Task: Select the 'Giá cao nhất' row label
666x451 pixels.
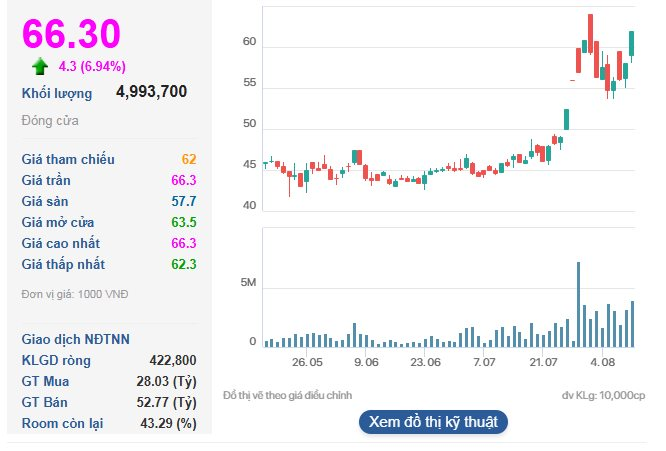Action: 61,243
